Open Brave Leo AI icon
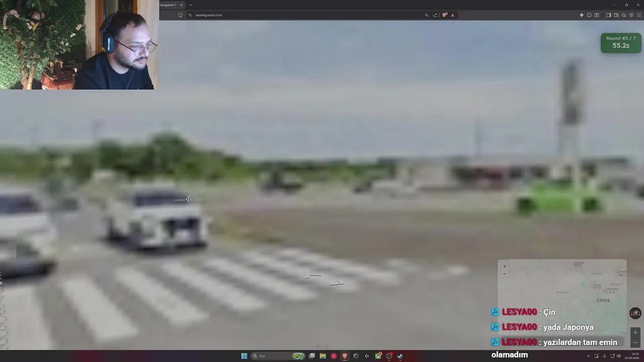644x362 pixels. (x=624, y=15)
